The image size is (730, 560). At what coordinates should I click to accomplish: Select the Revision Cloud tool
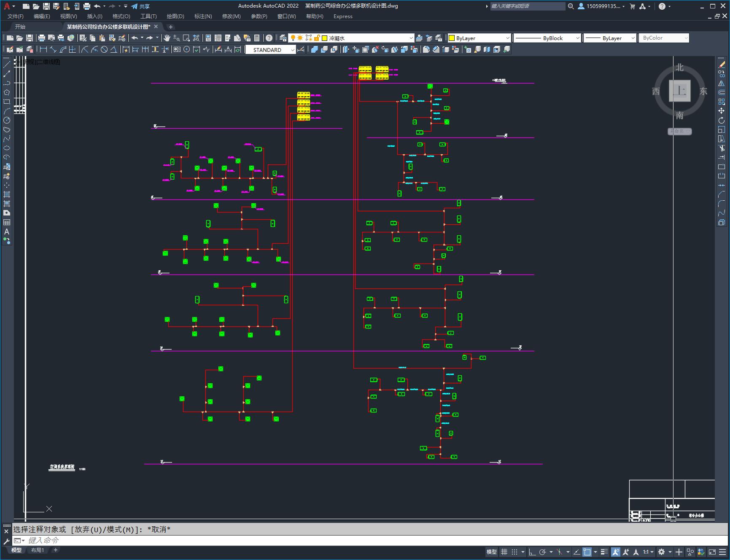coord(7,129)
